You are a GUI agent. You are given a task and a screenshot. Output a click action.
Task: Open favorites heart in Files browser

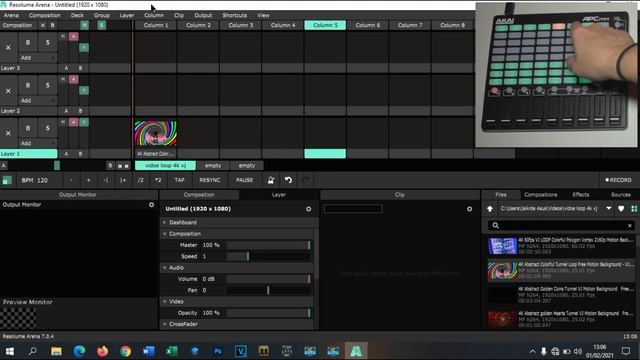(621, 209)
